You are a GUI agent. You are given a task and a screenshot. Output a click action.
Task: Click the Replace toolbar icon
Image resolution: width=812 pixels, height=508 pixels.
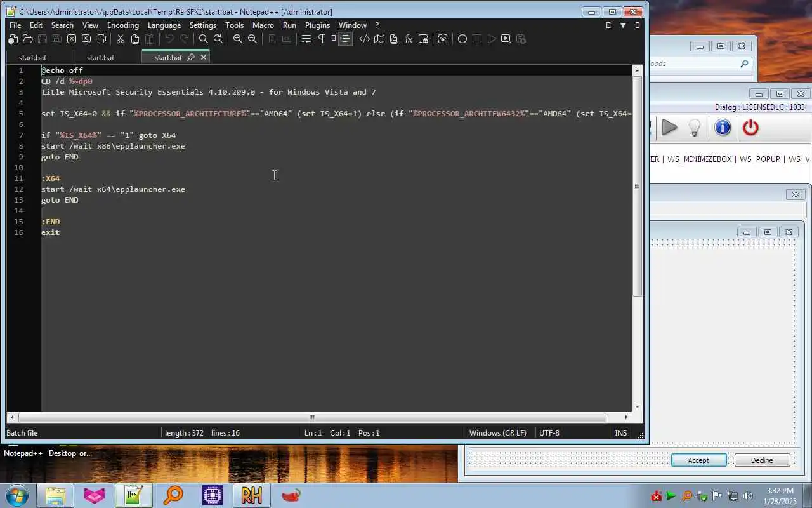point(218,39)
